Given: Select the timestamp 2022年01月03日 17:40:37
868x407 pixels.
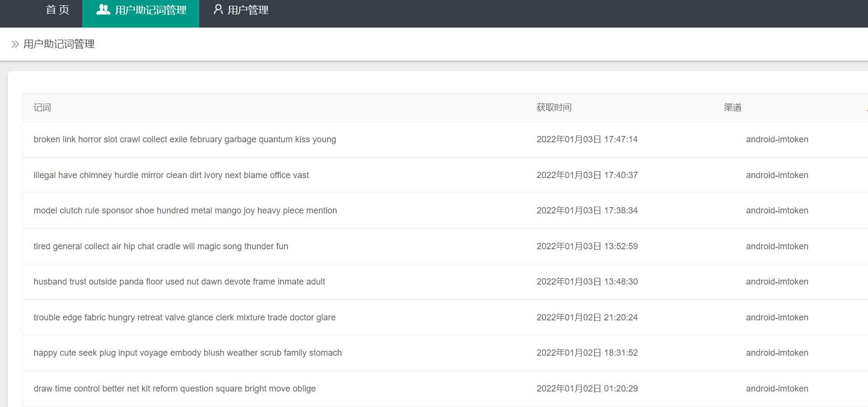Looking at the screenshot, I should click(x=587, y=175).
